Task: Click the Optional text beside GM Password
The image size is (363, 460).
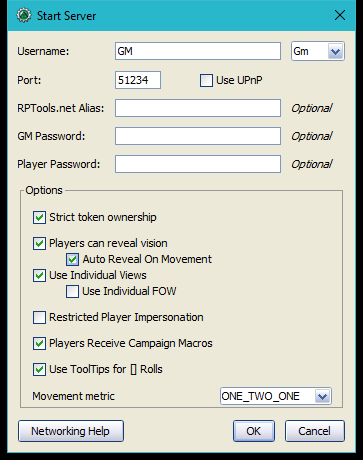Action: pos(312,136)
